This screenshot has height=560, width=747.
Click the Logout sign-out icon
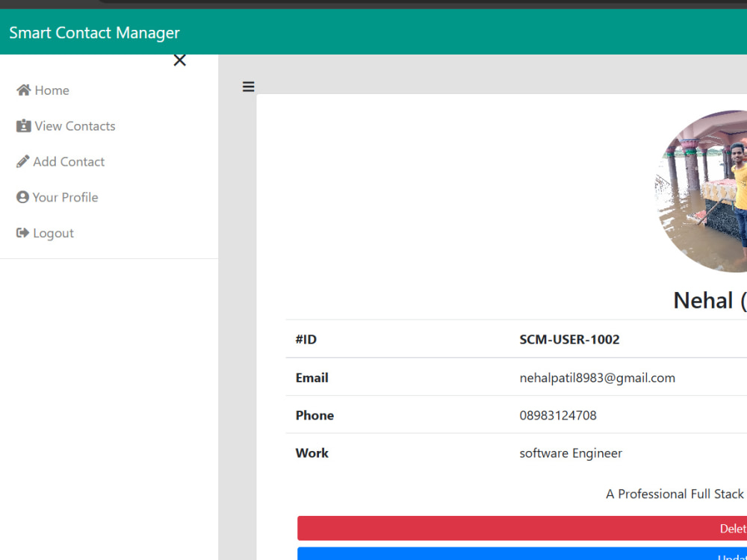tap(22, 233)
